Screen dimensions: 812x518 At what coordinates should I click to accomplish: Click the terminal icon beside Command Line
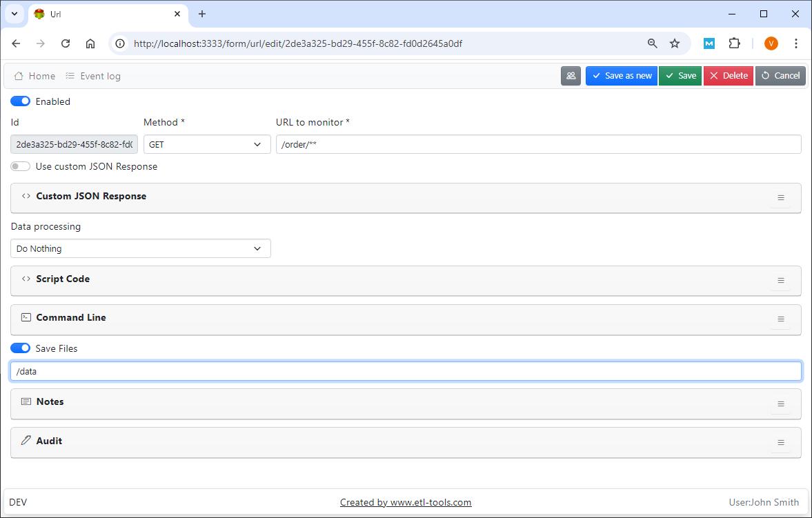coord(26,317)
